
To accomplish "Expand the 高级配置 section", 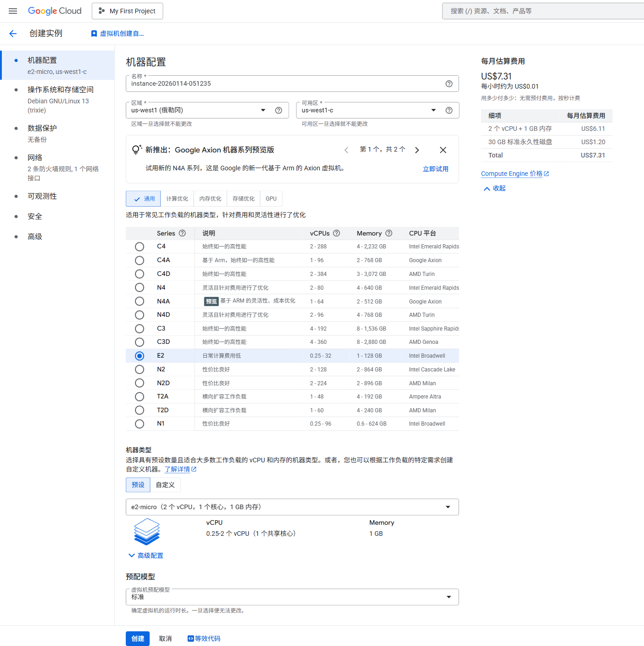I will point(146,556).
